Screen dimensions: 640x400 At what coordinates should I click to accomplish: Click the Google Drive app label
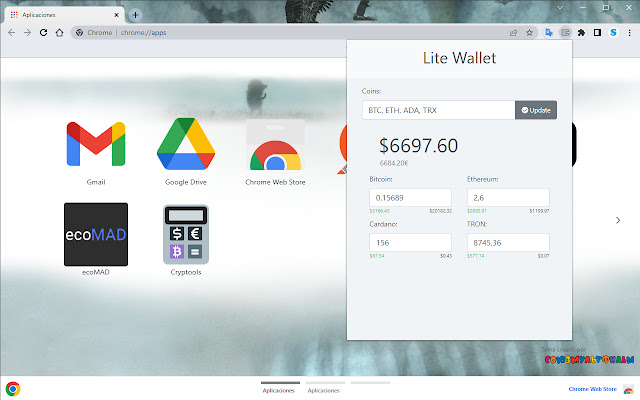pyautogui.click(x=186, y=182)
